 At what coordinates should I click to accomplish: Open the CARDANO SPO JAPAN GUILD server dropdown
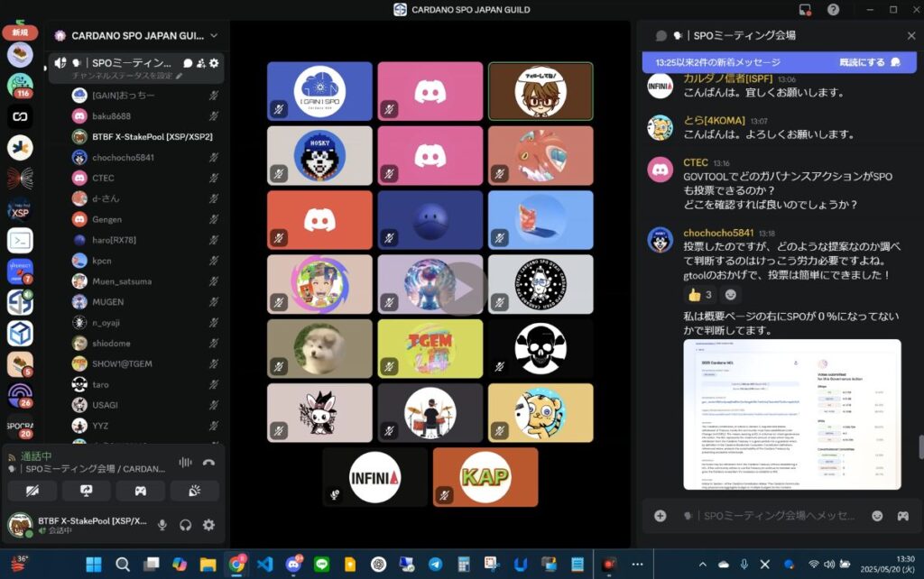(138, 36)
